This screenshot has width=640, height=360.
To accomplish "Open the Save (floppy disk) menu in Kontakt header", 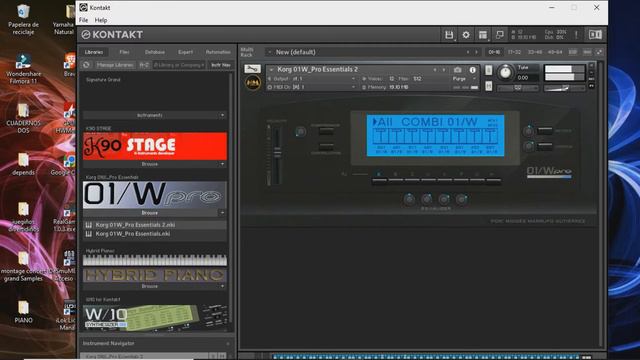I will point(449,35).
